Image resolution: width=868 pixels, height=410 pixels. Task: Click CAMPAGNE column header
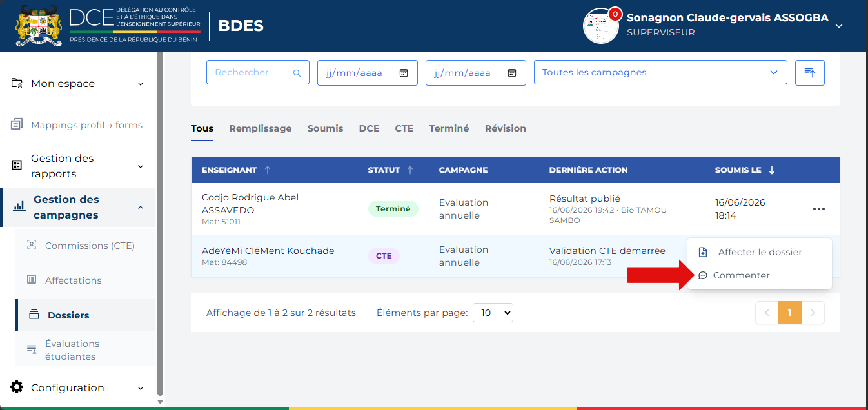pos(463,170)
